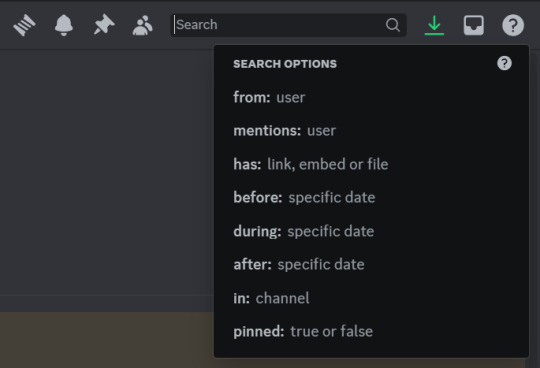This screenshot has height=368, width=540.
Task: Pick the 'after: specific date' filter
Action: tap(371, 264)
